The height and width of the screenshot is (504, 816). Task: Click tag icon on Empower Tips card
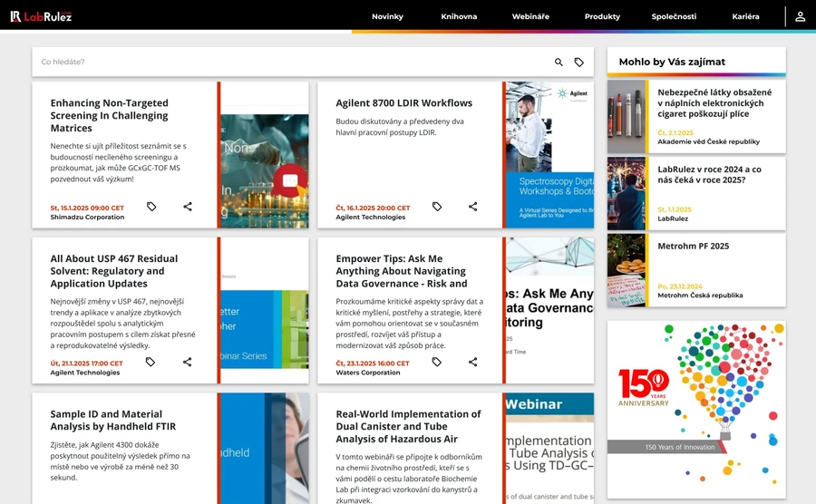(x=437, y=362)
